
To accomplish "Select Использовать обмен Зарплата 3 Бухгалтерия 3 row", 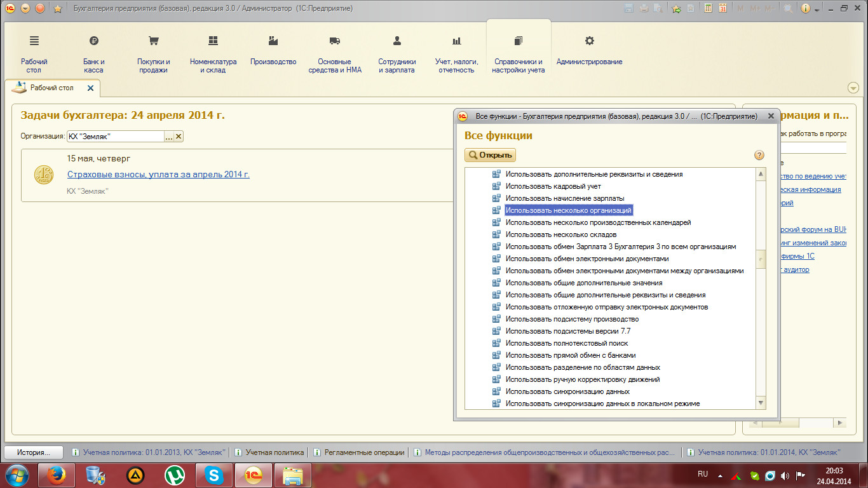I will (621, 247).
